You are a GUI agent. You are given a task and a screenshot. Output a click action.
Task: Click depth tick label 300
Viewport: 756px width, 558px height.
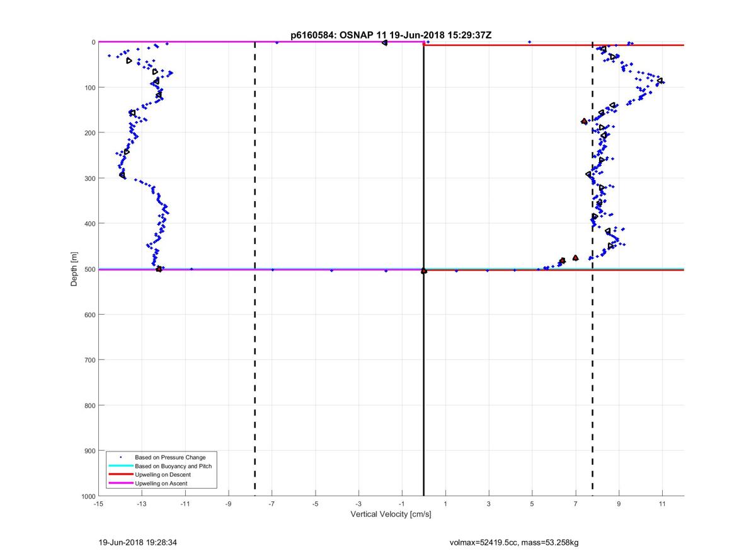89,178
